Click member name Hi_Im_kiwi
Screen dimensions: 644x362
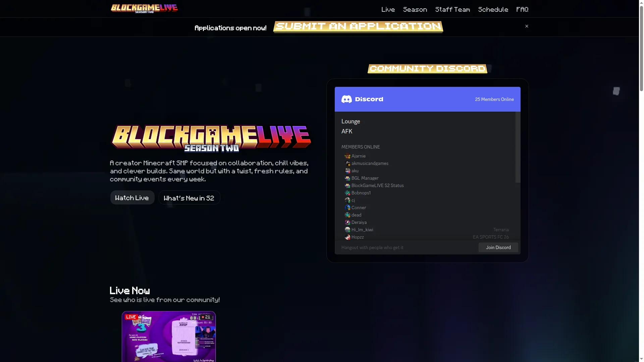(x=362, y=230)
